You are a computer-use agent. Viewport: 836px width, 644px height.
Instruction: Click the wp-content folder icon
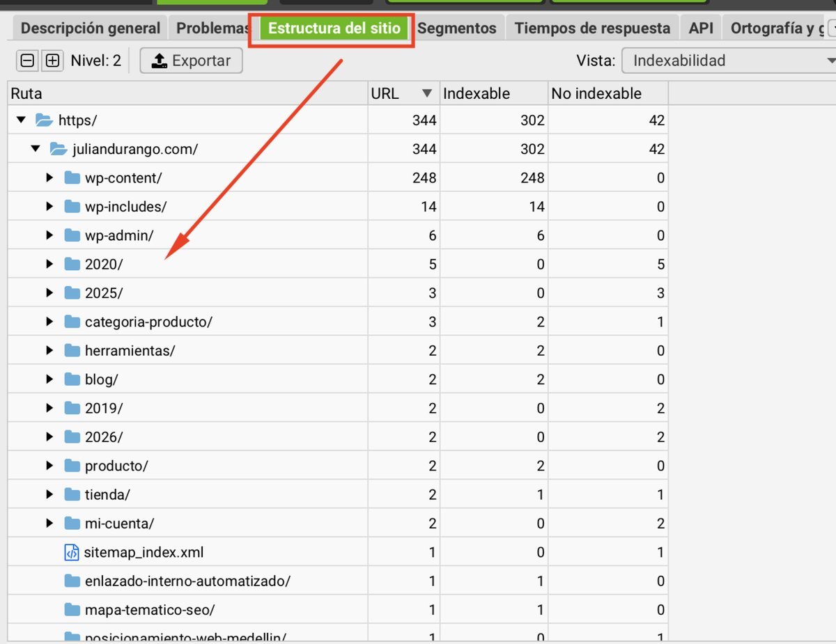[x=71, y=177]
